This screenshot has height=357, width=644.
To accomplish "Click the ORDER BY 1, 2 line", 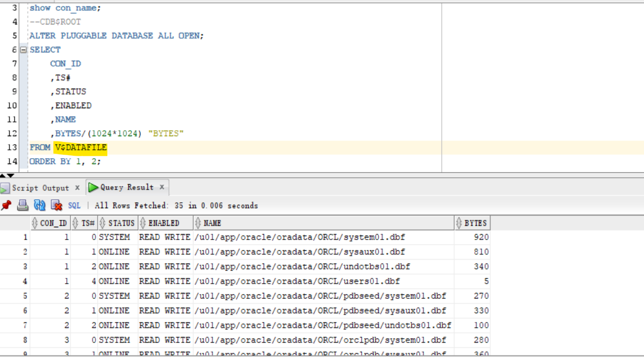I will pyautogui.click(x=65, y=161).
